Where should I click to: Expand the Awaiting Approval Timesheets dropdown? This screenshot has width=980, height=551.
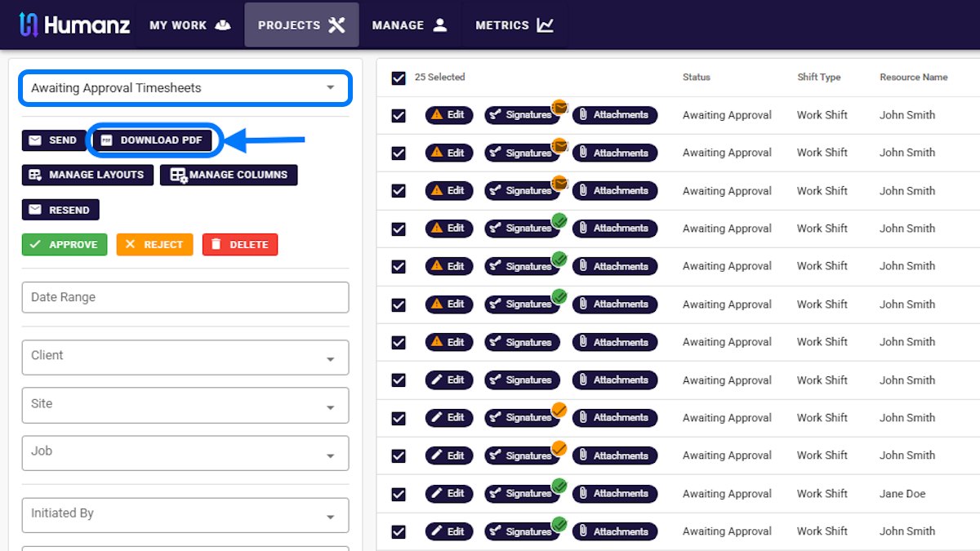[185, 88]
